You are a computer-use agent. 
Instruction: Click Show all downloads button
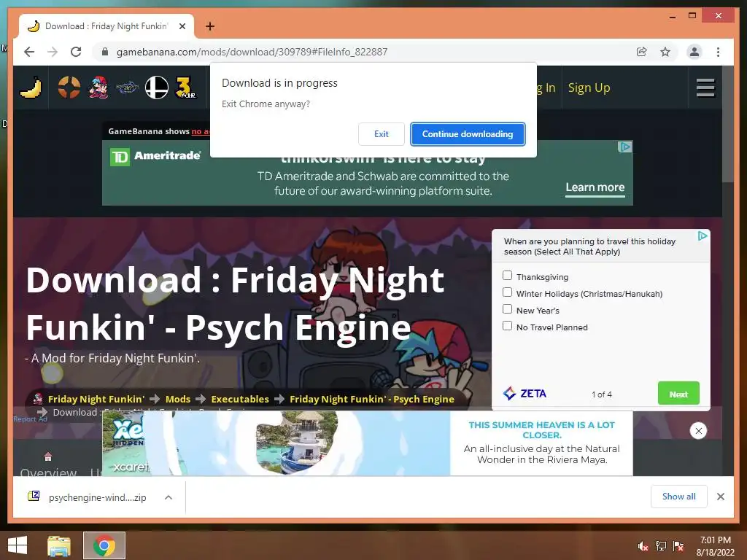pos(679,497)
